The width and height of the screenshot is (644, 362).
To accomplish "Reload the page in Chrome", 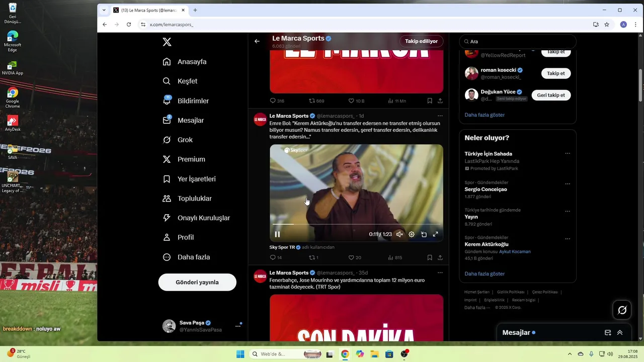I will [x=129, y=24].
